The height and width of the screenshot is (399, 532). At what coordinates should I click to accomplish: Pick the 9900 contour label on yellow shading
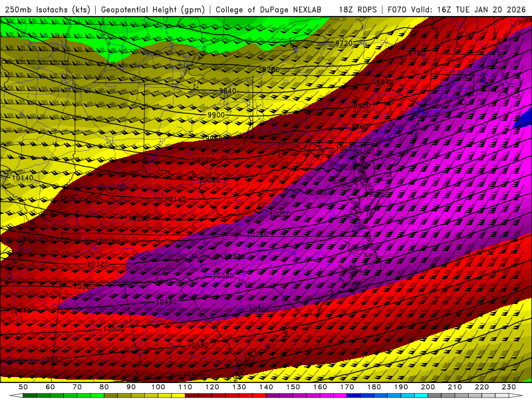click(216, 115)
